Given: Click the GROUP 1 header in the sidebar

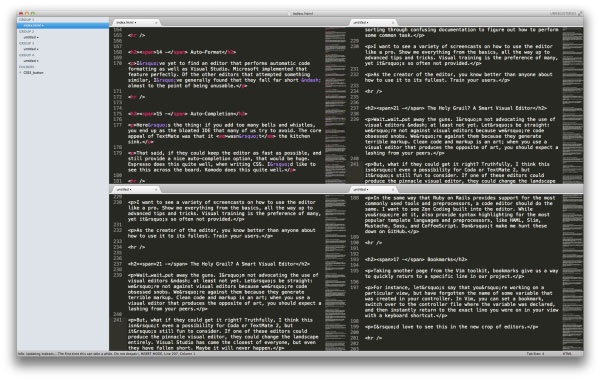Looking at the screenshot, I should tap(26, 20).
